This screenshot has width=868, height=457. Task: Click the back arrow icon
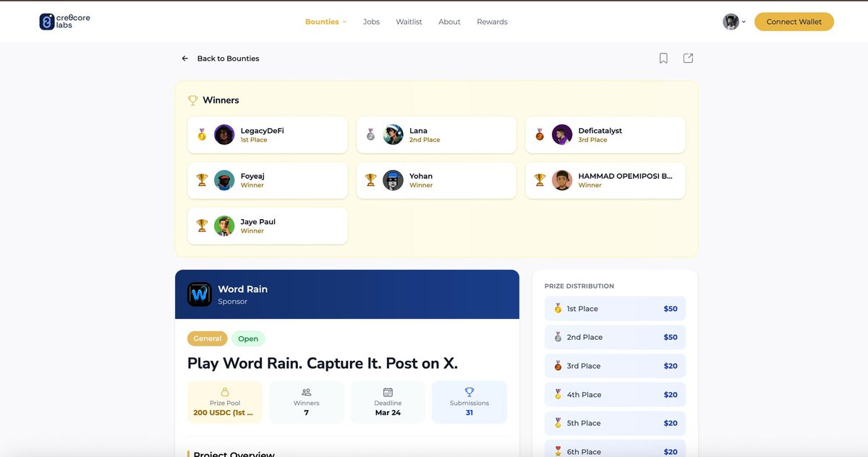(x=185, y=59)
